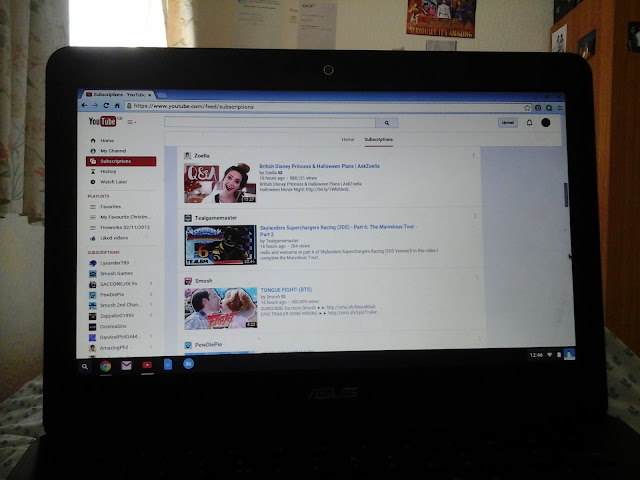Open Smosh channel name in feed
The width and height of the screenshot is (640, 480).
[203, 281]
